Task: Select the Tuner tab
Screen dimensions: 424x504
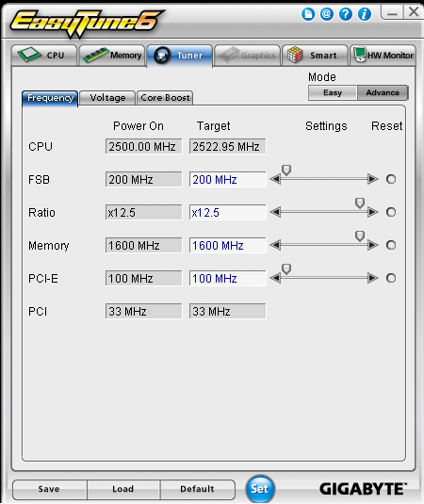Action: 180,56
